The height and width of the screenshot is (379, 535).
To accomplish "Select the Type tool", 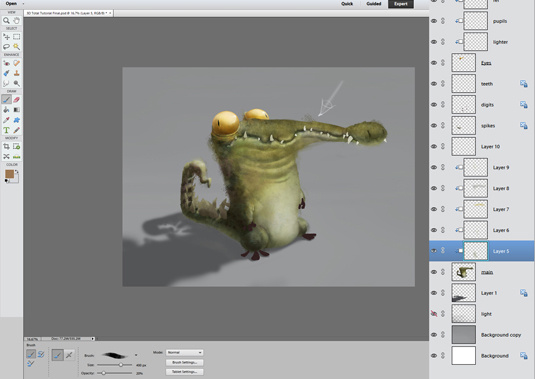I will coord(6,130).
